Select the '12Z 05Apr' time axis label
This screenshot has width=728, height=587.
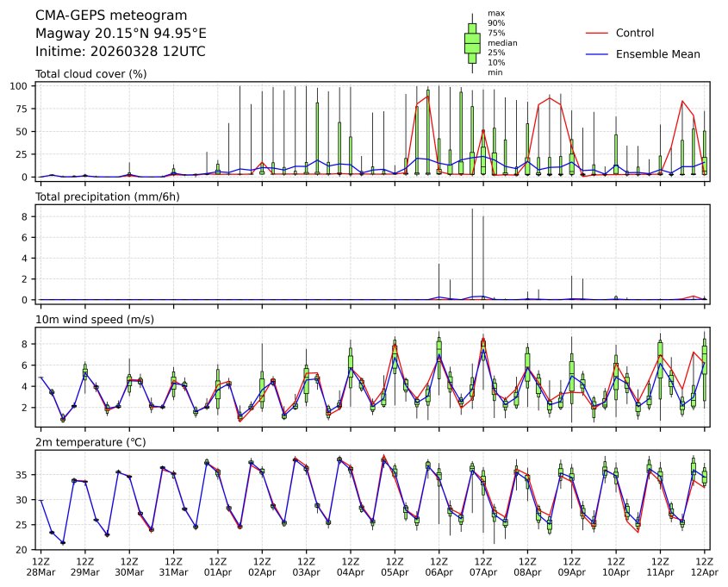pos(395,565)
